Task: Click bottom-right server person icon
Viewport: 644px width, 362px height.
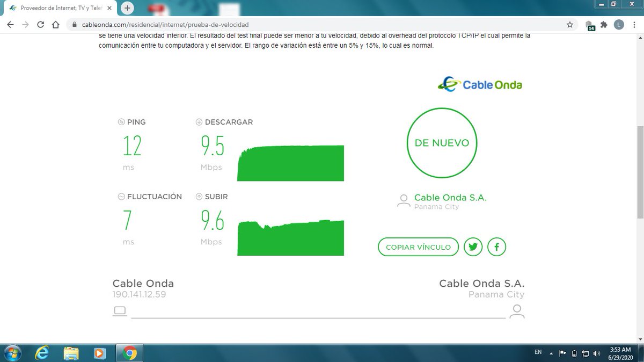Action: click(517, 312)
